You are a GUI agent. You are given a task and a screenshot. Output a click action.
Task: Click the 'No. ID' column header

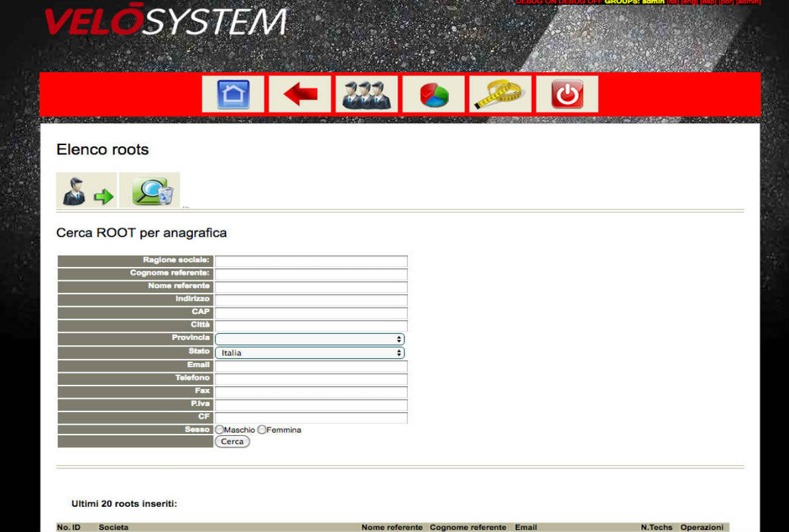point(68,527)
